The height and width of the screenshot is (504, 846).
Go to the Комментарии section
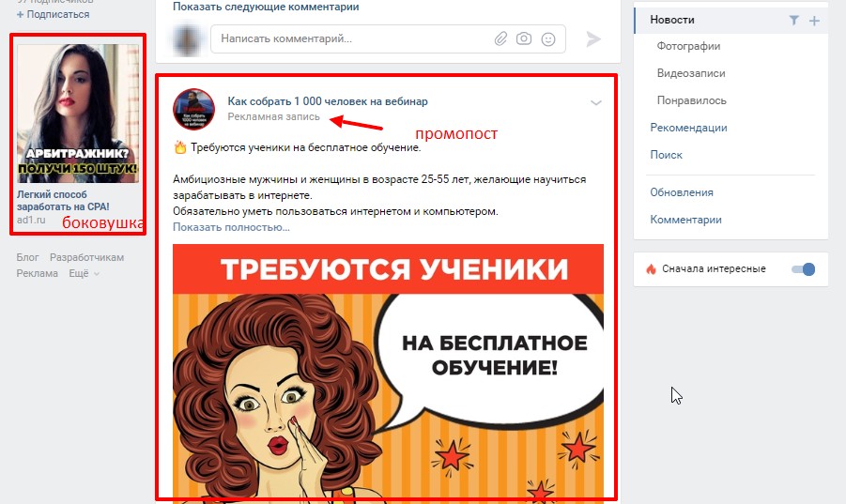point(685,220)
